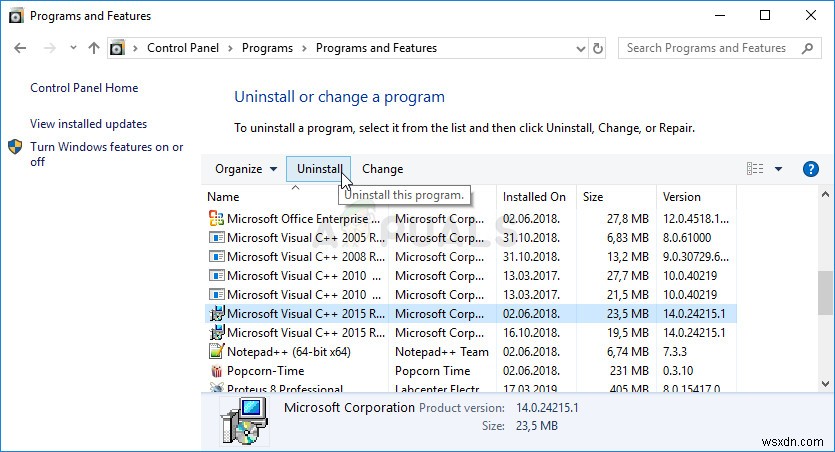Click the Programs breadcrumb in address bar
The image size is (835, 452).
click(267, 48)
